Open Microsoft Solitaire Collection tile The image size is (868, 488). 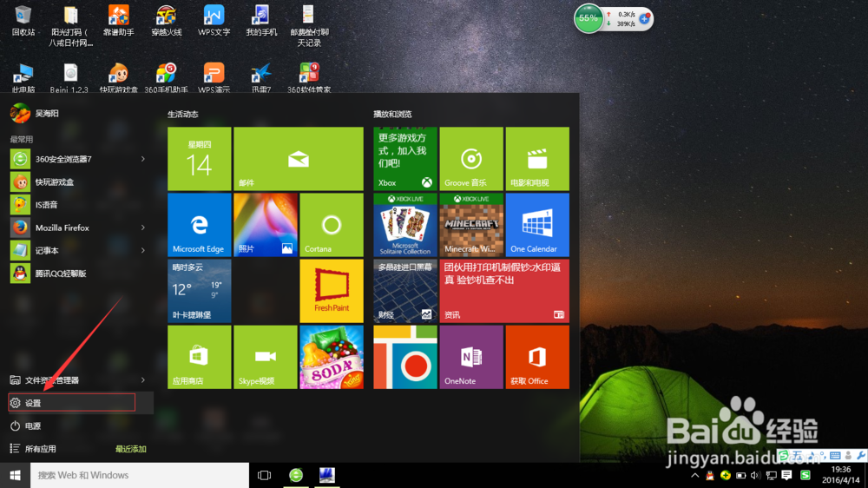coord(405,224)
